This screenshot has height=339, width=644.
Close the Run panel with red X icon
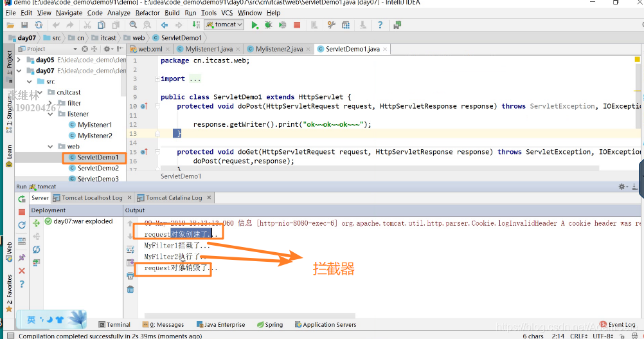pyautogui.click(x=22, y=271)
